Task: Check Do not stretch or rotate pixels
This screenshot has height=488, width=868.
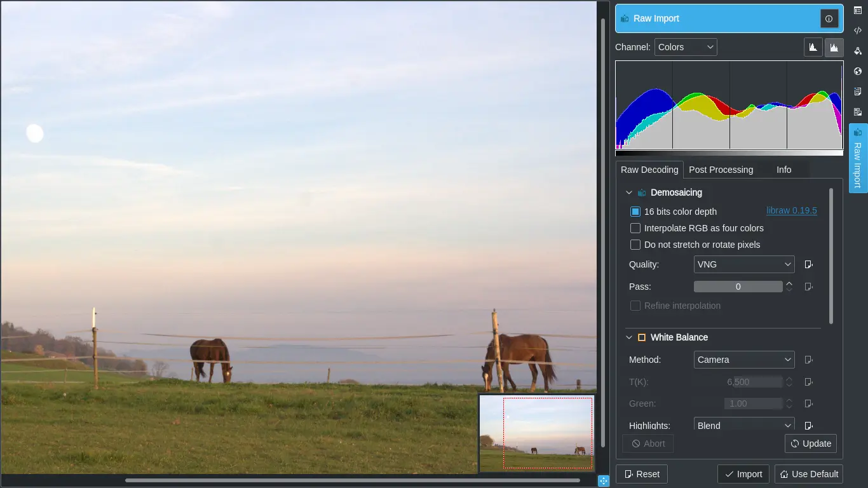Action: tap(635, 244)
